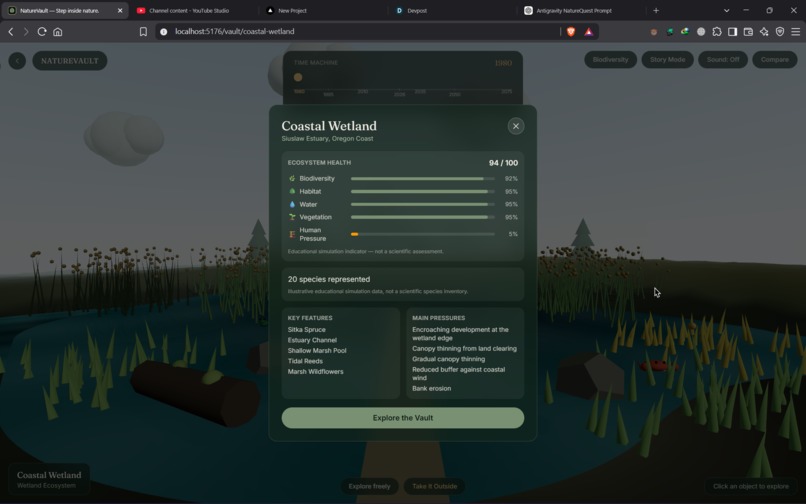Click the Biodiversity health bar

click(x=423, y=178)
